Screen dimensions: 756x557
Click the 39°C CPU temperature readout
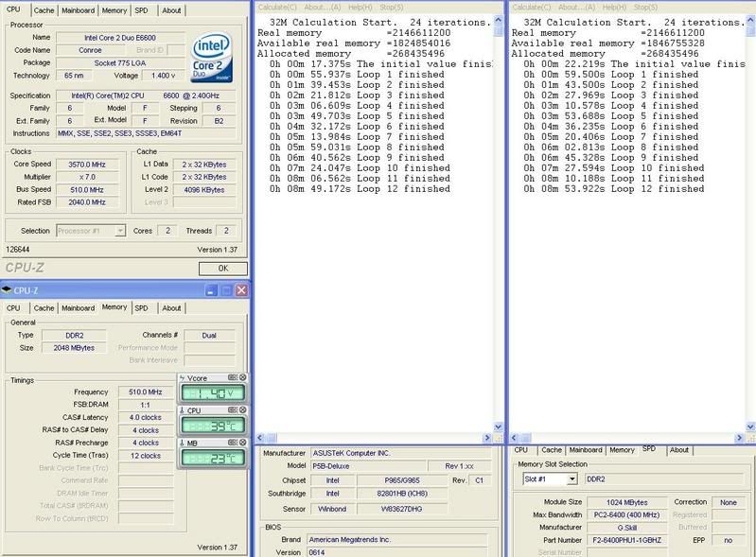pos(213,426)
